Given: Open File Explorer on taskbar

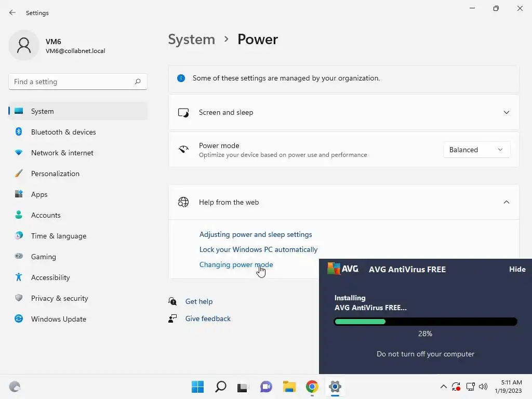Looking at the screenshot, I should point(289,387).
